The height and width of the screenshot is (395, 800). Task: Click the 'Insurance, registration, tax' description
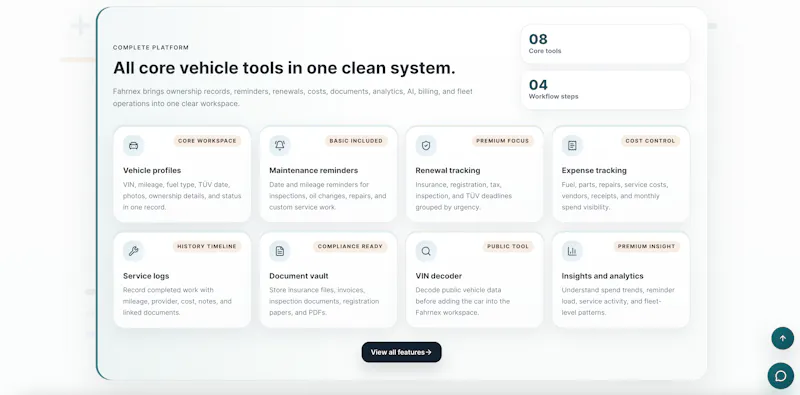tap(464, 196)
